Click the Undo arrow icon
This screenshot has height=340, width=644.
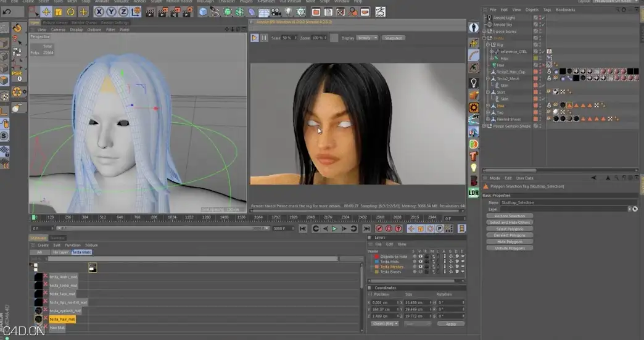(7, 12)
